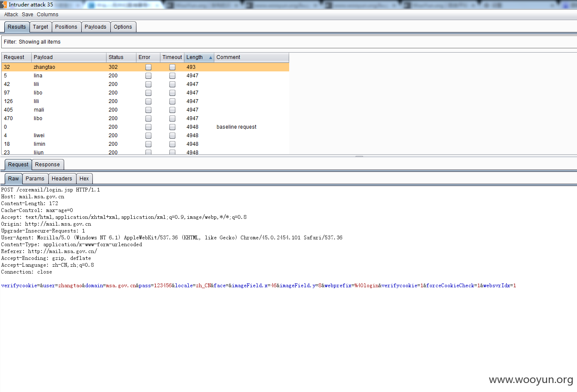Switch to the Target tab

tap(41, 27)
